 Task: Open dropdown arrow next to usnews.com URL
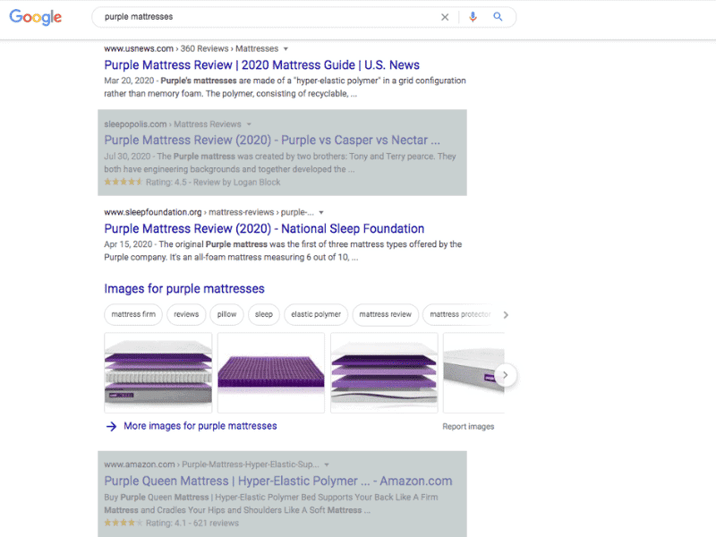(286, 49)
